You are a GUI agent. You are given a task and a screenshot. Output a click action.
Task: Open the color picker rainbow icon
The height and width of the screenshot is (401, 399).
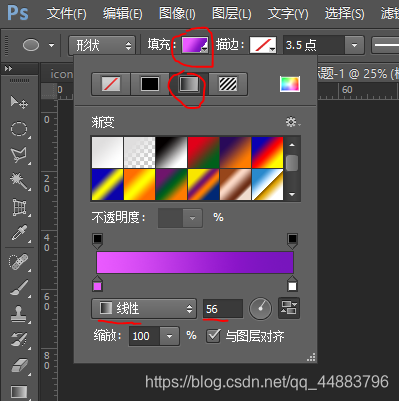click(290, 84)
